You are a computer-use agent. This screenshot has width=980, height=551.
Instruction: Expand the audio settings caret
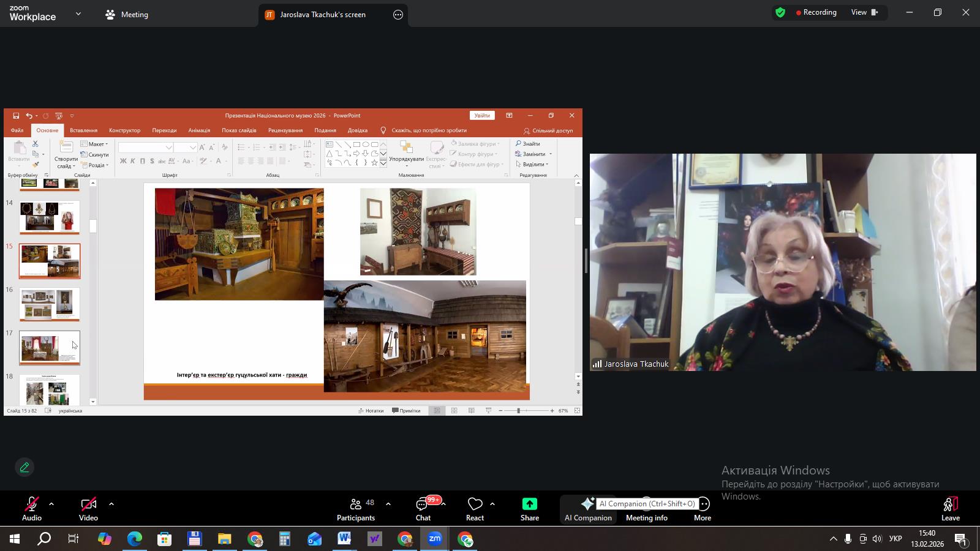[x=51, y=504]
